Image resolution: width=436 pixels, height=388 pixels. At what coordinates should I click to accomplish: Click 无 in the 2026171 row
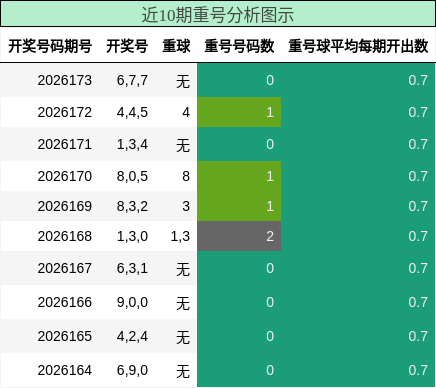[183, 145]
